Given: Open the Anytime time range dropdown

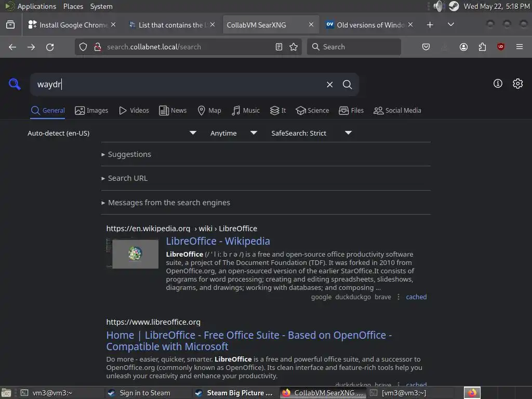Looking at the screenshot, I should click(233, 133).
